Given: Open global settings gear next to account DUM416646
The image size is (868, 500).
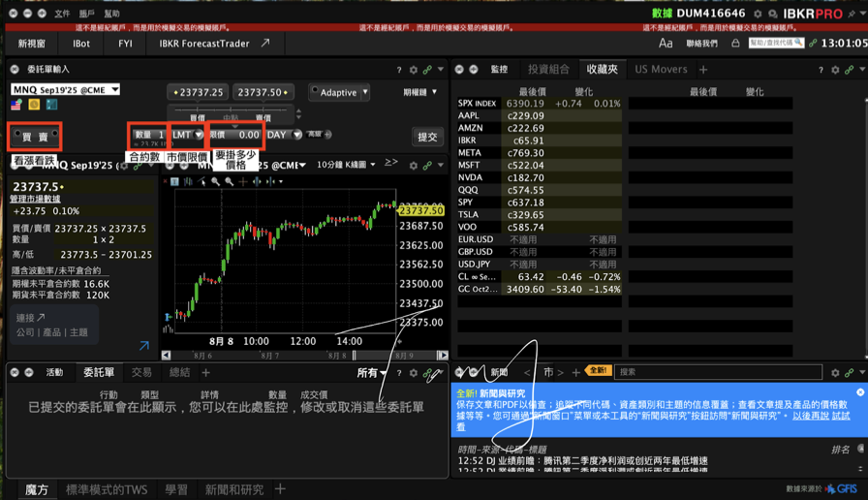Looking at the screenshot, I should pyautogui.click(x=758, y=14).
